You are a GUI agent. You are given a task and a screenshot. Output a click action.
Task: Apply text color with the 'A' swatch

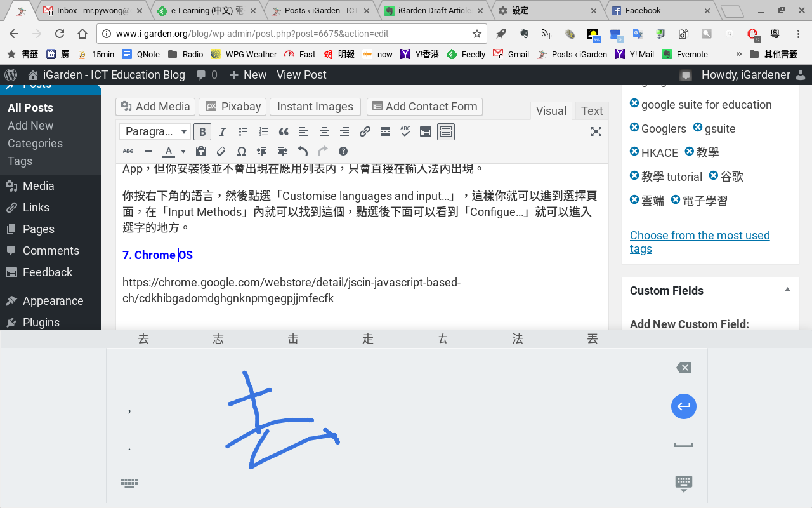(x=169, y=151)
